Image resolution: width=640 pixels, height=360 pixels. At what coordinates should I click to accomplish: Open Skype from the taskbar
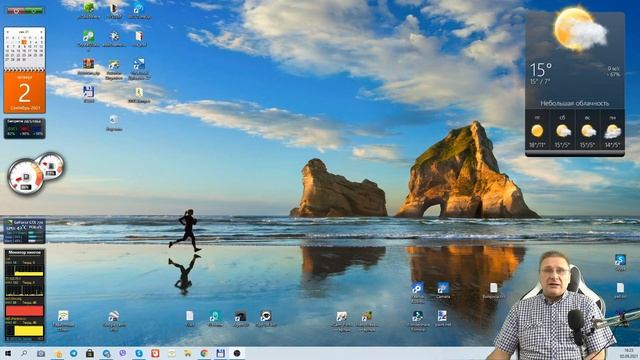[139, 353]
